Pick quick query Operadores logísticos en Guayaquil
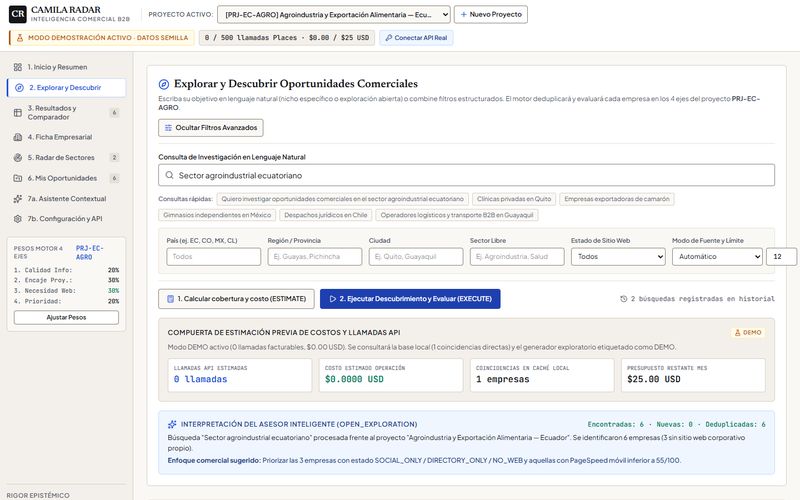Screen dimensions: 800x500 pos(457,215)
